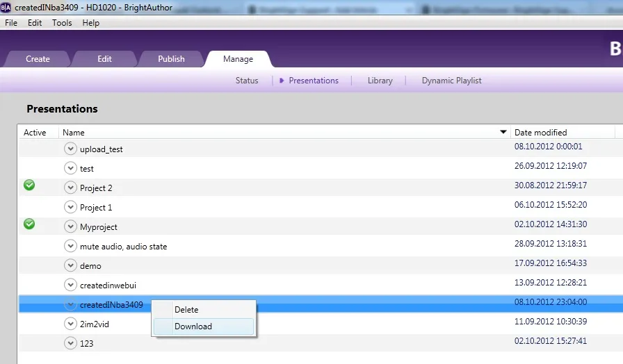
Task: Open the Library sub-tab
Action: point(380,81)
